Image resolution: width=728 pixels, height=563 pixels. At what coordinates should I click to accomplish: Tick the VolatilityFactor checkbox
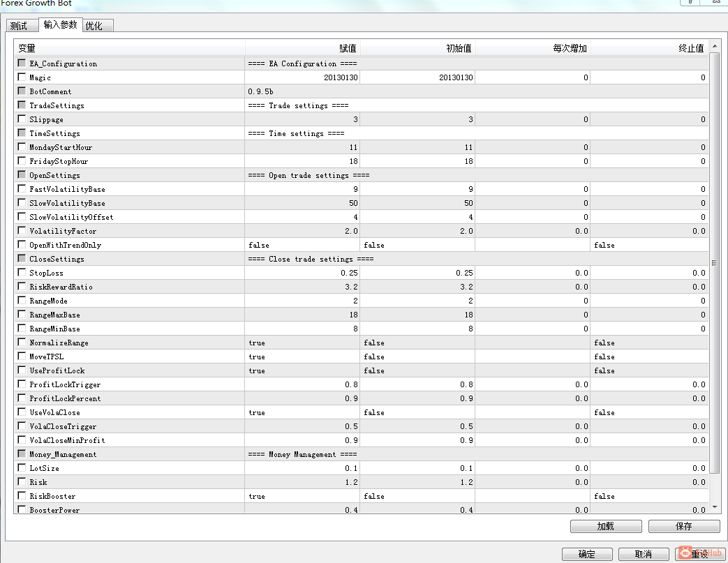click(22, 230)
